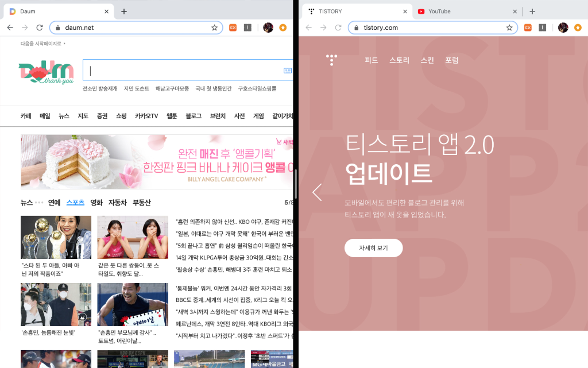
Task: Go forward in the Tistory window
Action: 323,28
